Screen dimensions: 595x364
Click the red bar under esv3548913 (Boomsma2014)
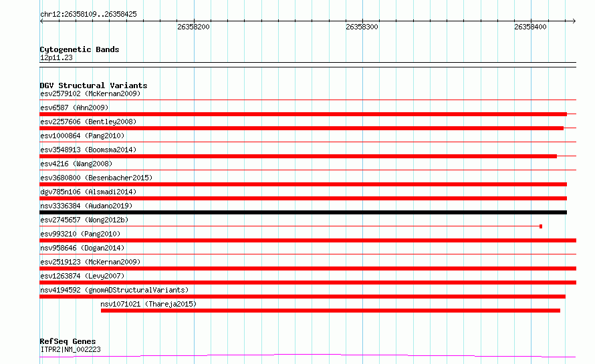click(298, 156)
